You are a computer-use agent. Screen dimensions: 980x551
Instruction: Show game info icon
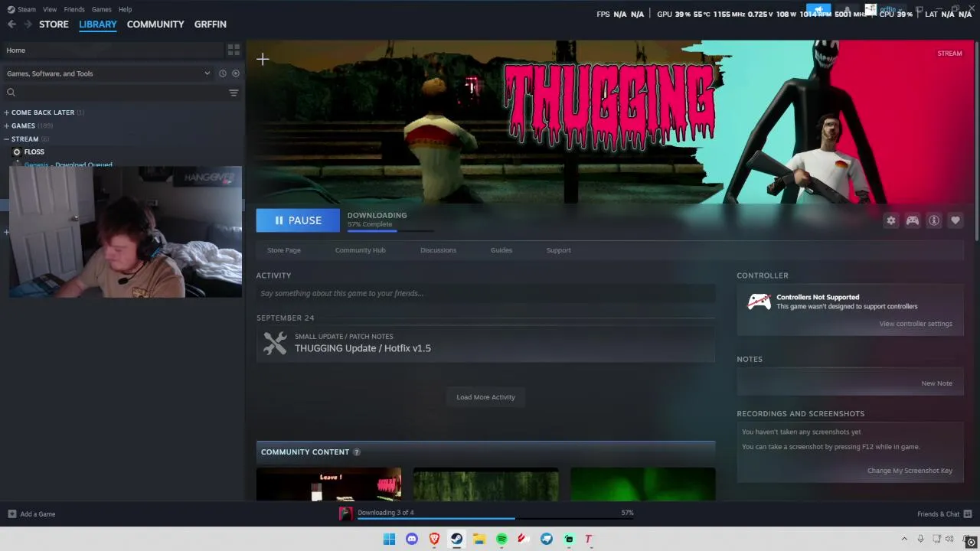(x=934, y=220)
